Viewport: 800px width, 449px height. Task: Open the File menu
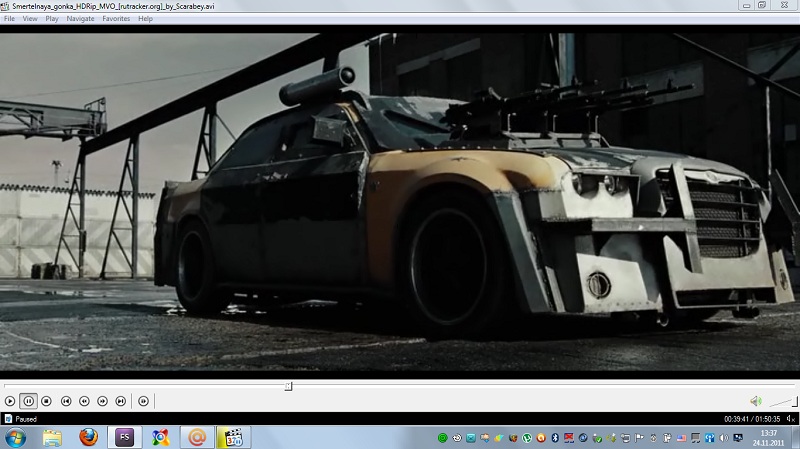click(x=9, y=18)
